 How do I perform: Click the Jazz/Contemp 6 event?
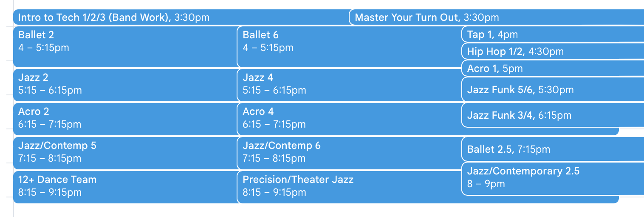pyautogui.click(x=349, y=153)
